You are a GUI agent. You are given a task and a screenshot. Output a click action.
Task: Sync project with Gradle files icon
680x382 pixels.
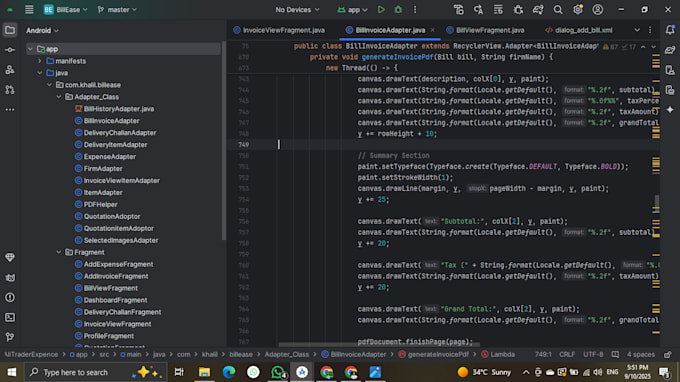[538, 10]
